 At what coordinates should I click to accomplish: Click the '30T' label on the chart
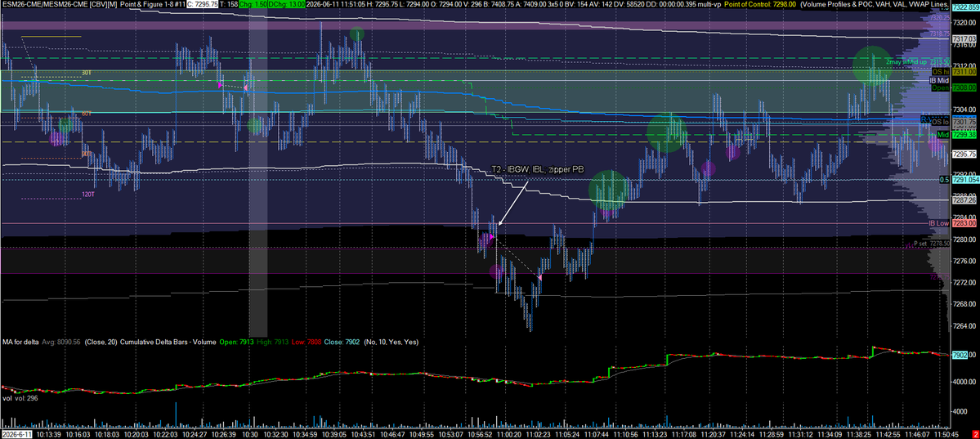(87, 74)
